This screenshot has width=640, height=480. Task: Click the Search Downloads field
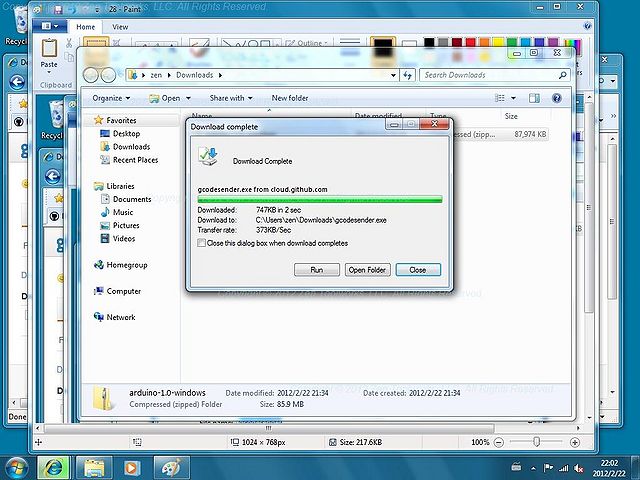coord(494,75)
